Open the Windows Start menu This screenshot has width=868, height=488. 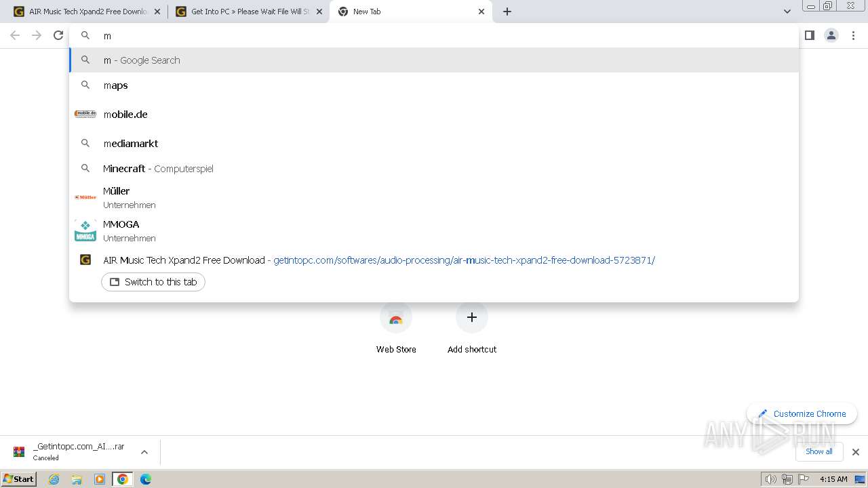19,479
